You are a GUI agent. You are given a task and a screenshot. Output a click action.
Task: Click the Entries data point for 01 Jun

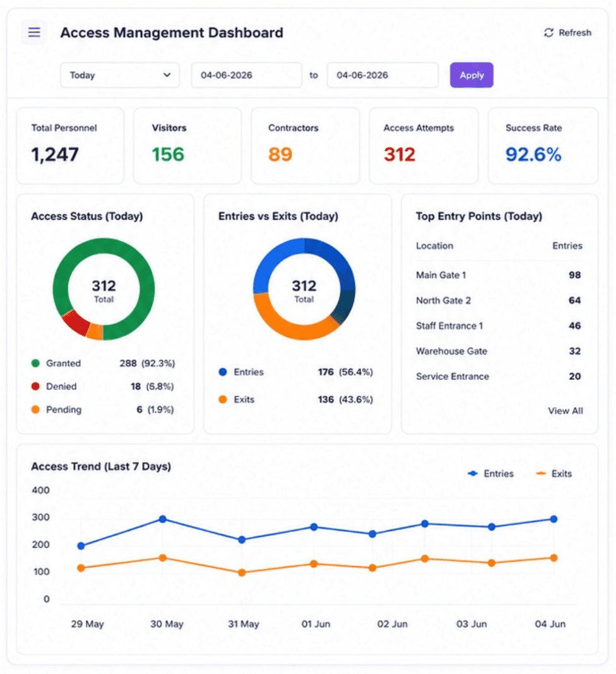(314, 526)
